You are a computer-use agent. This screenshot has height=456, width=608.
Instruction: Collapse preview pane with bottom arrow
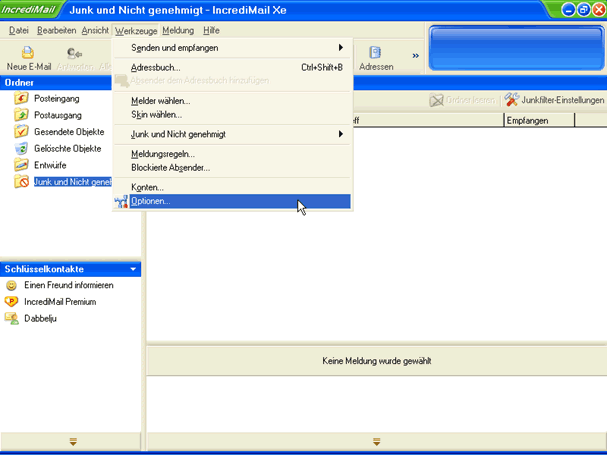tap(376, 441)
